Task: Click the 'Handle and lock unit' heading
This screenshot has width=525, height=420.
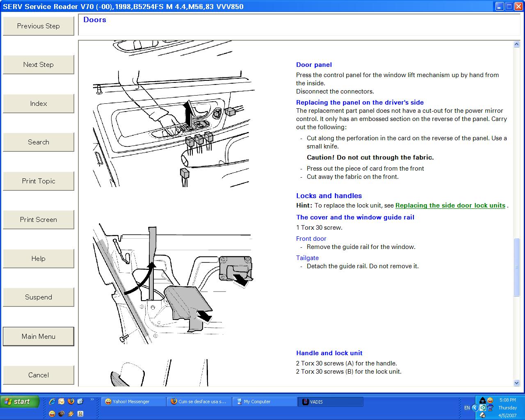Action: tap(329, 353)
